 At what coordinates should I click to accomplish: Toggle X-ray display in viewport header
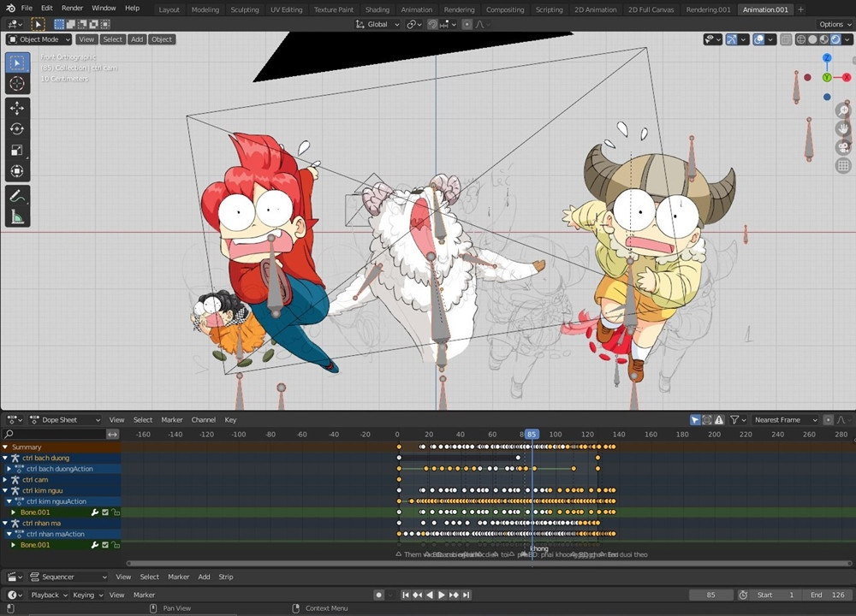coord(786,39)
